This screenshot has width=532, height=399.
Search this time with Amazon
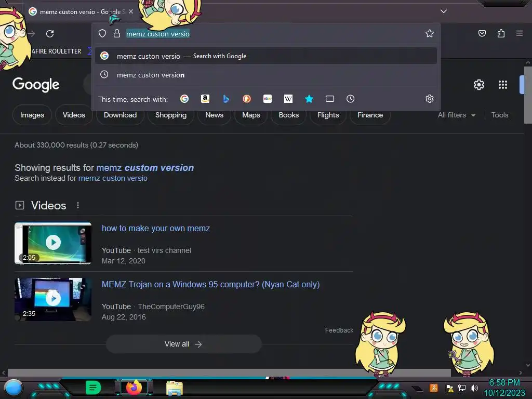coord(205,99)
